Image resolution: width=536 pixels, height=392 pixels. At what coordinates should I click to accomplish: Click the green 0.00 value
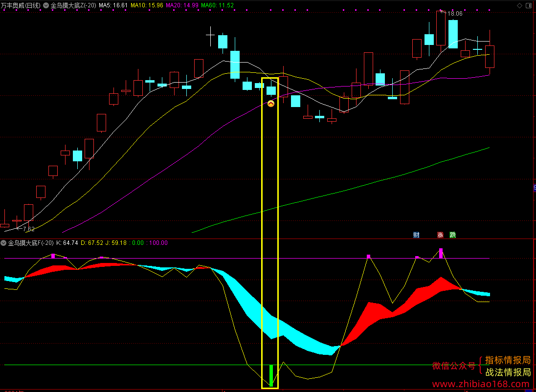coord(138,243)
